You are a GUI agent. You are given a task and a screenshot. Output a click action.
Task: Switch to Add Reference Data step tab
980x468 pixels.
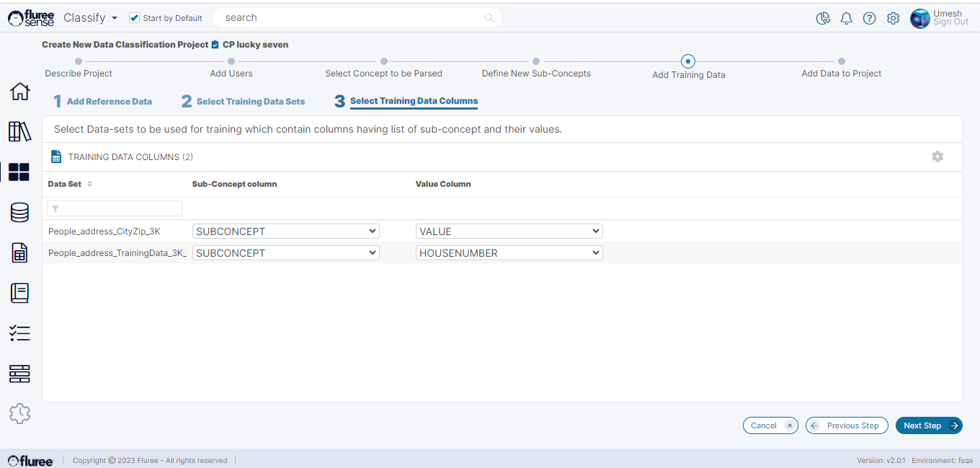[x=109, y=102]
